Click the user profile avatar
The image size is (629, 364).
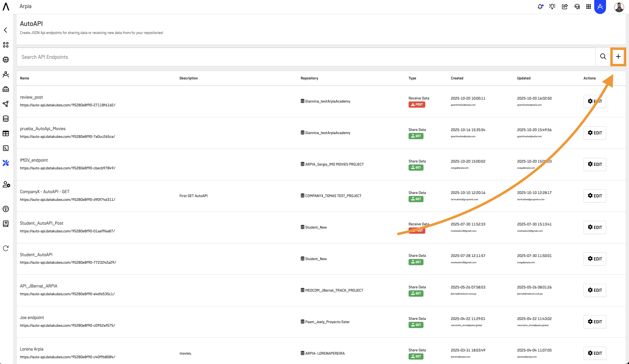[x=619, y=7]
